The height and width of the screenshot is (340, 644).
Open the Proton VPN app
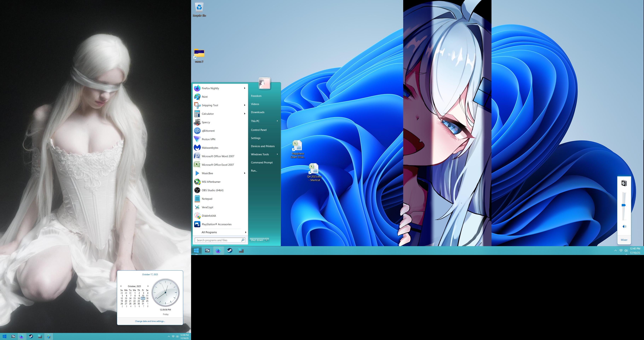[x=208, y=139]
